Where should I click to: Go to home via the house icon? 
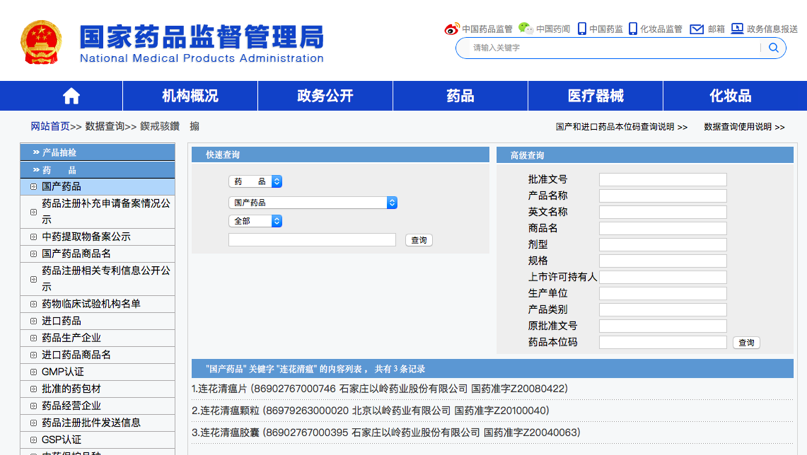(71, 96)
